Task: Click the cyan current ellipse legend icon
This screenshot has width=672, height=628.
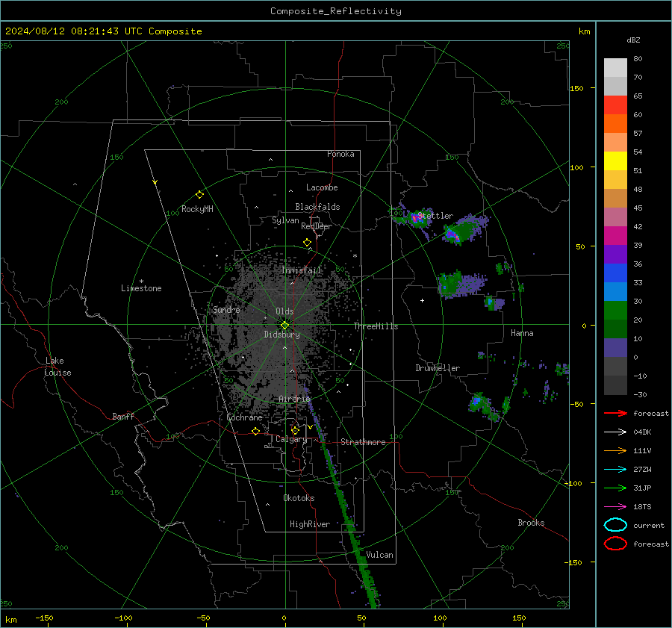Action: [x=615, y=525]
